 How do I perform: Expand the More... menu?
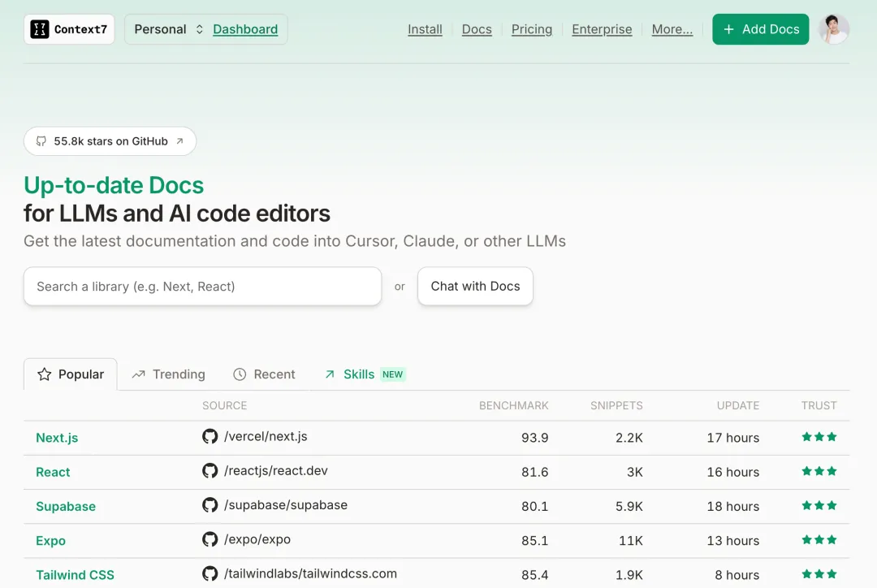(672, 29)
